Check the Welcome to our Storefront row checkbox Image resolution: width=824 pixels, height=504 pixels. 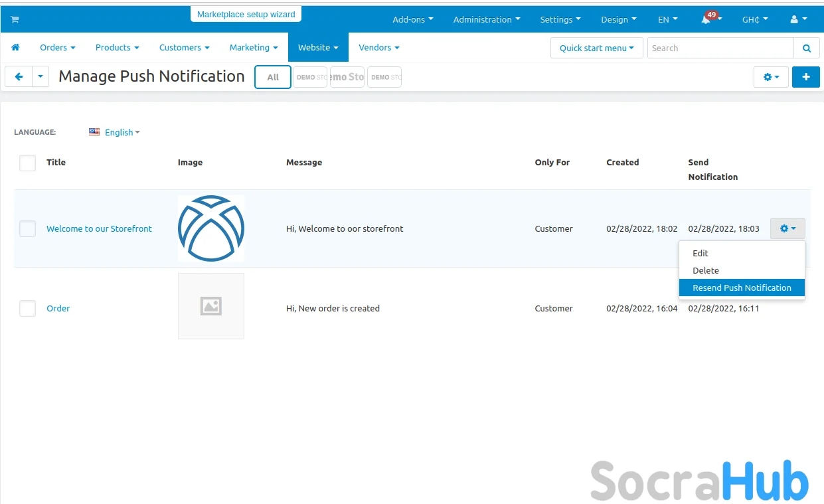pyautogui.click(x=27, y=229)
